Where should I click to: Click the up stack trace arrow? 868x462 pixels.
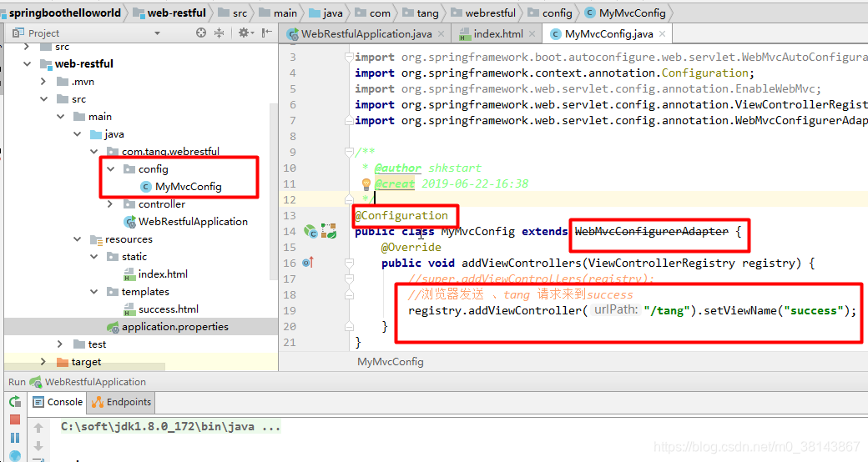(x=38, y=428)
